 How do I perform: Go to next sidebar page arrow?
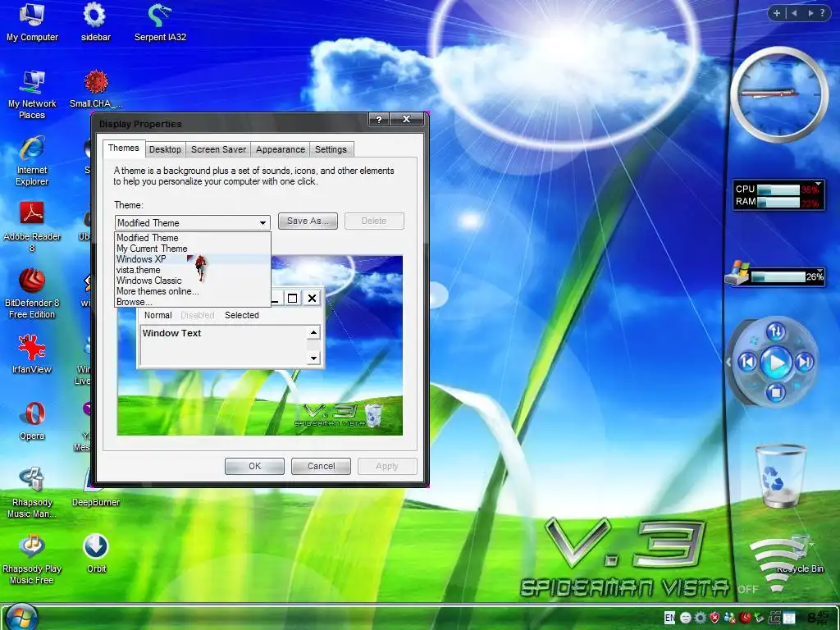pos(810,13)
